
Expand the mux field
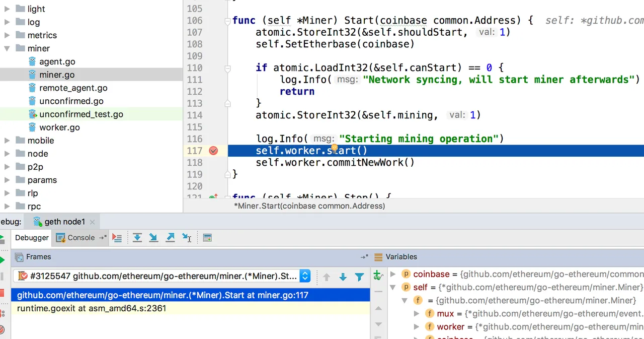point(416,313)
